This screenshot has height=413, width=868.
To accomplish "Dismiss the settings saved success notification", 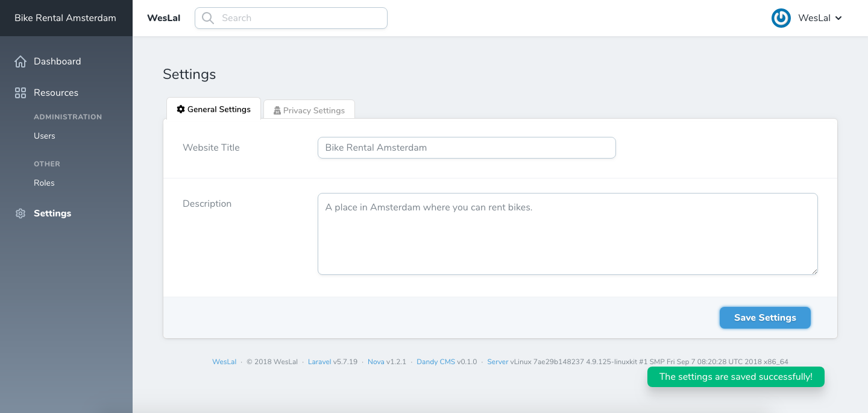I will point(735,377).
